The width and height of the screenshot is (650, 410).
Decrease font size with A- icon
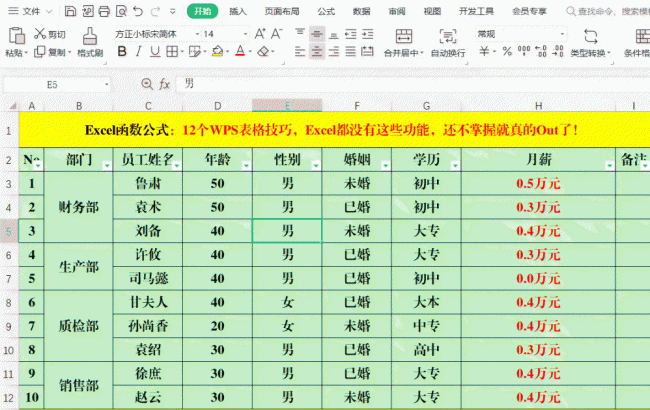click(276, 34)
